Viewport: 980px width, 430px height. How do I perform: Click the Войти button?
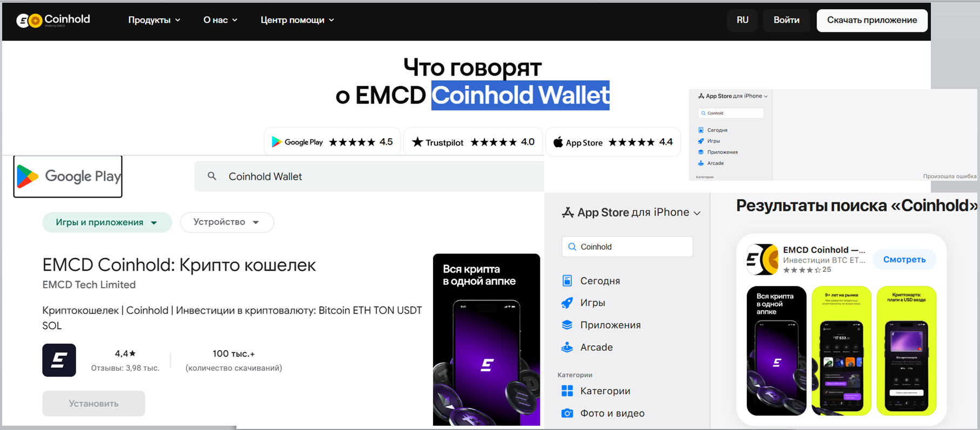[x=786, y=20]
